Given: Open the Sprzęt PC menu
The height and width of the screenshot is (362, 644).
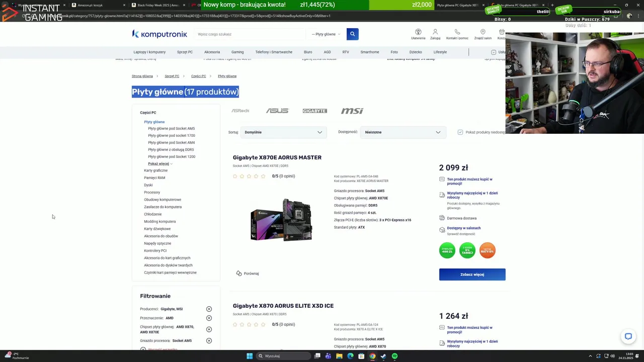Looking at the screenshot, I should point(185,52).
